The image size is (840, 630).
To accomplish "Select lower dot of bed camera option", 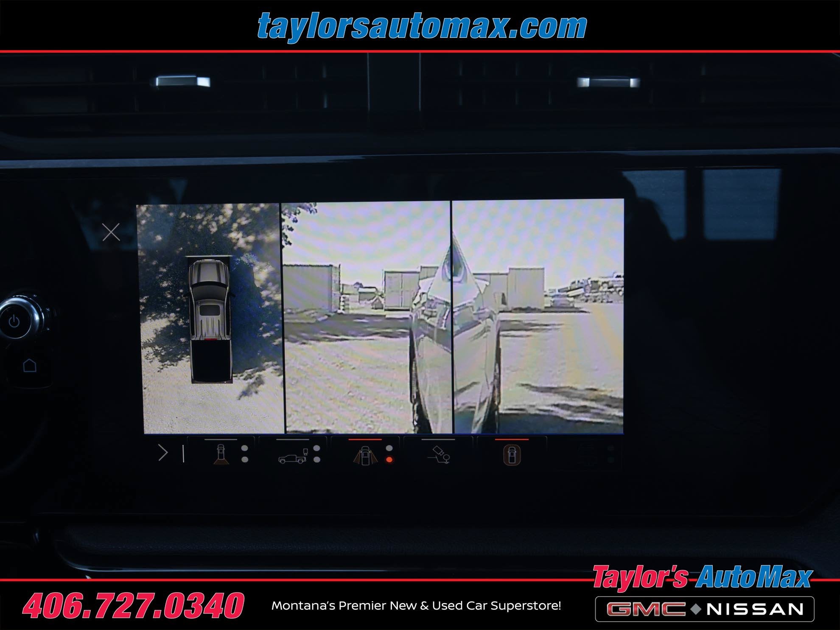I will pyautogui.click(x=316, y=459).
